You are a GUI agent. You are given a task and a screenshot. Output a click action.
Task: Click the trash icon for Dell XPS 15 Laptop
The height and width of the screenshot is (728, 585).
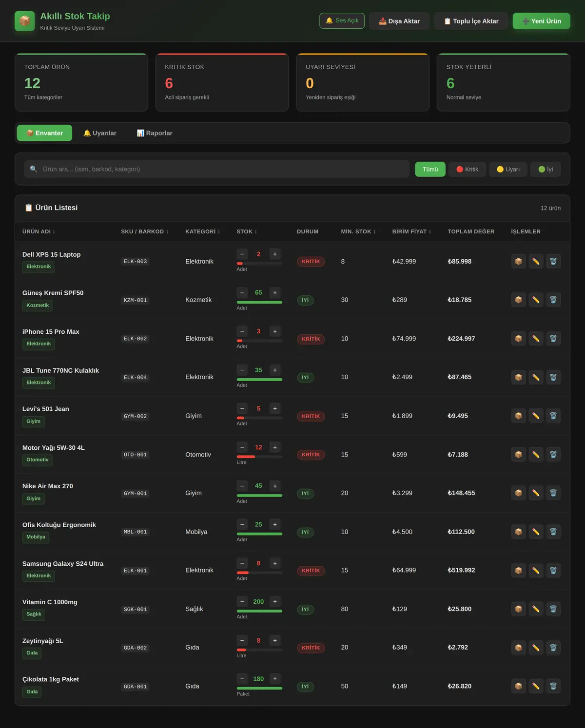553,261
